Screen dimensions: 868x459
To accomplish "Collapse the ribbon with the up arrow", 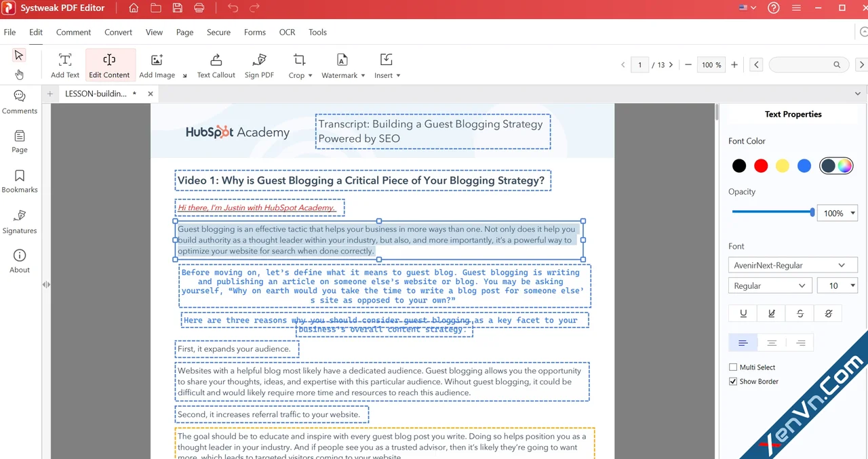I will [x=864, y=33].
